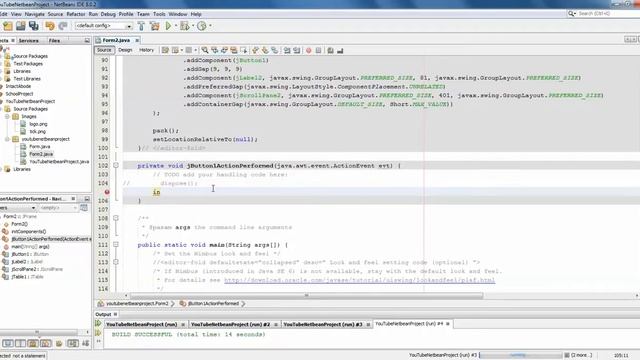Click the error marker on line 105
The width and height of the screenshot is (640, 360).
[x=107, y=192]
